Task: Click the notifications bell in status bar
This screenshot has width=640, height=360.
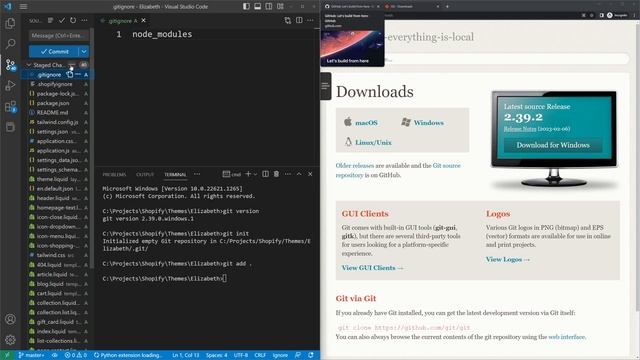Action: click(x=311, y=355)
